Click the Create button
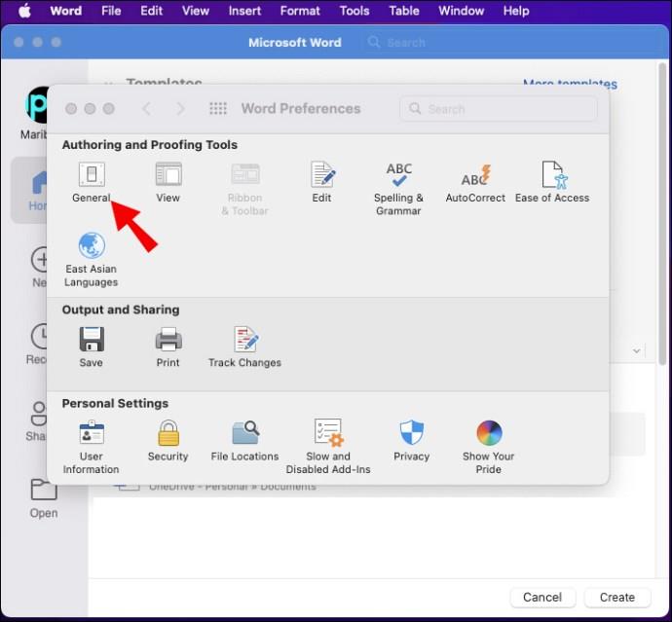Screen dimensions: 672x622 (617, 597)
